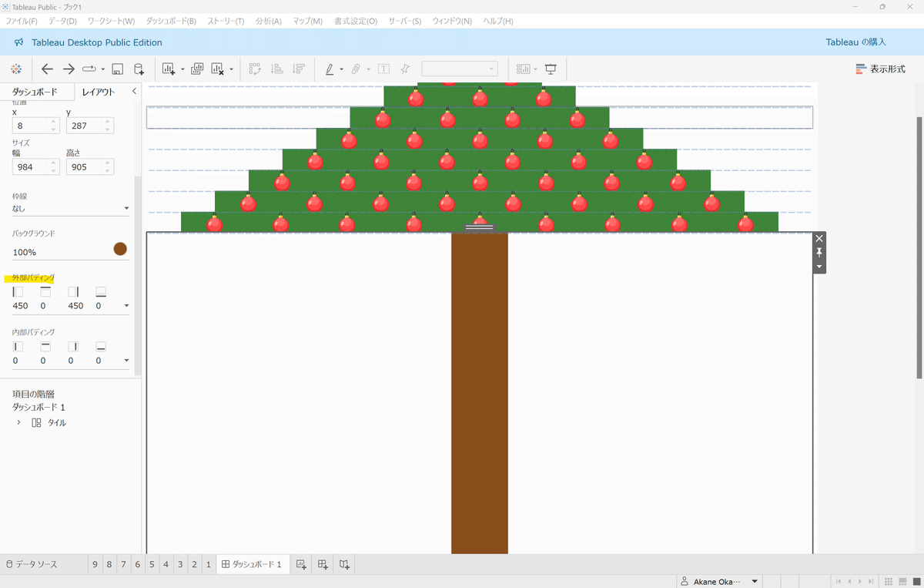Viewport: 924px width, 588px height.
Task: Select the レイアウト pane tab
Action: [99, 92]
